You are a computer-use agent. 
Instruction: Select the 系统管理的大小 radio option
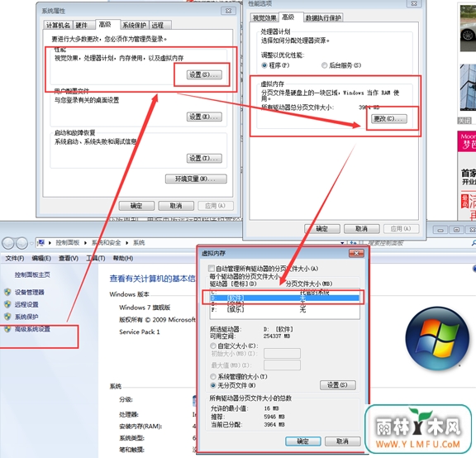coord(213,377)
